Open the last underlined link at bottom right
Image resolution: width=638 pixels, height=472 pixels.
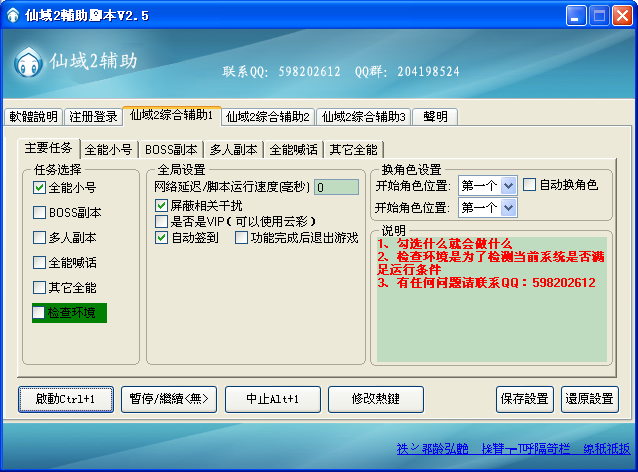[607, 449]
